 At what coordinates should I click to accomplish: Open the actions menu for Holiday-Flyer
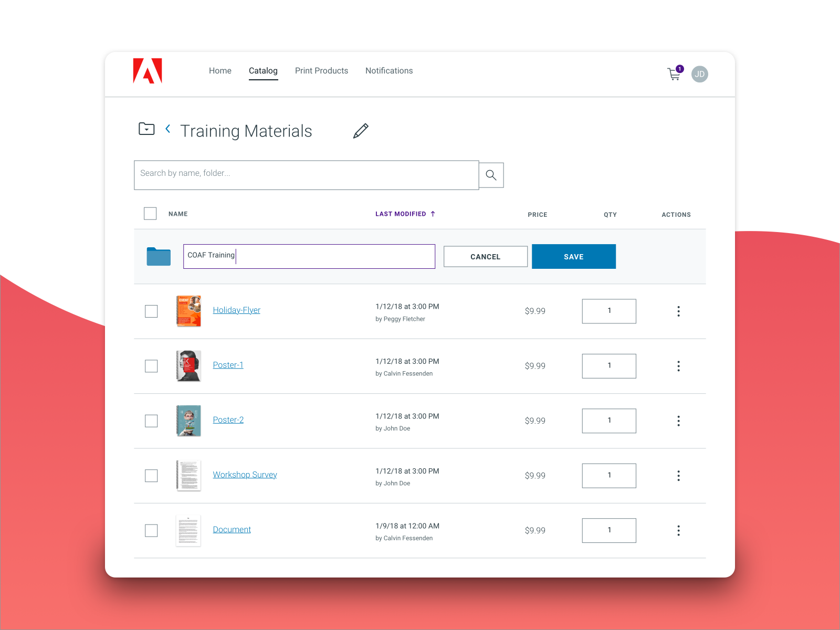click(x=678, y=311)
